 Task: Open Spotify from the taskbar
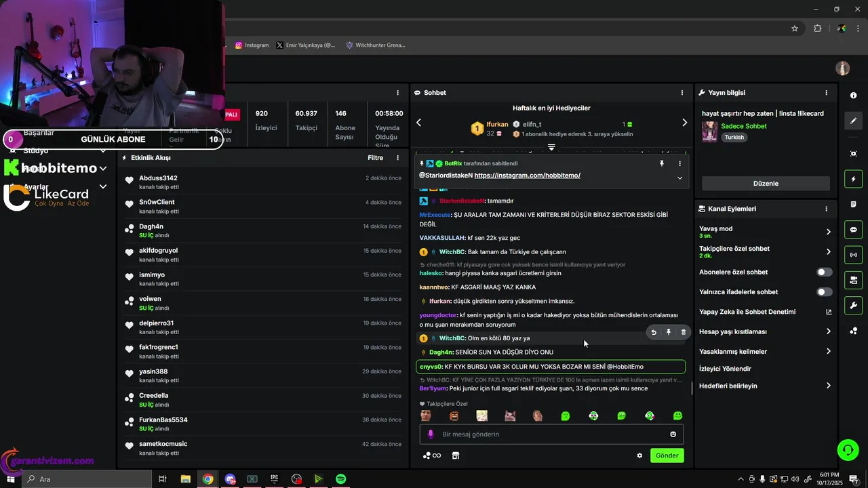pos(341,479)
